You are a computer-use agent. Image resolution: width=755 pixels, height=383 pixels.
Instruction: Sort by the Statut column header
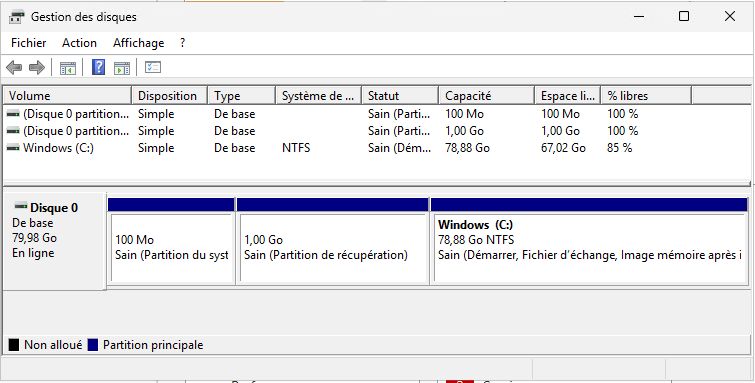tap(400, 96)
